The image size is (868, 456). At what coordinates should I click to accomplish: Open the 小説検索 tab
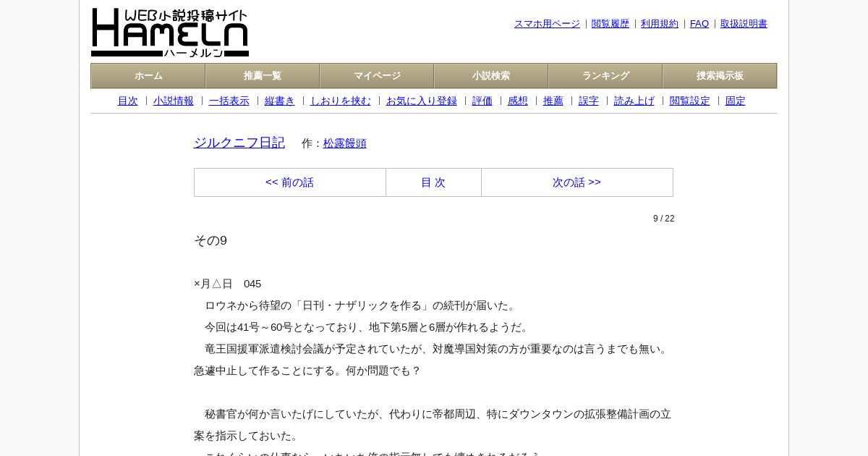coord(491,76)
